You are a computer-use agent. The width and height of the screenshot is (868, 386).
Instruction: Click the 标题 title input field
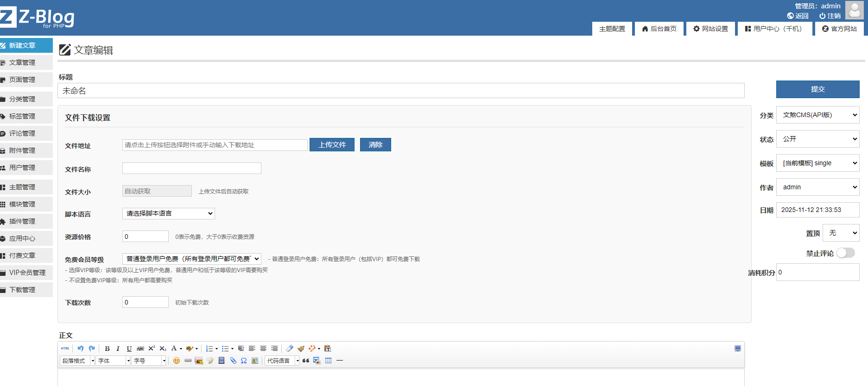(x=401, y=91)
